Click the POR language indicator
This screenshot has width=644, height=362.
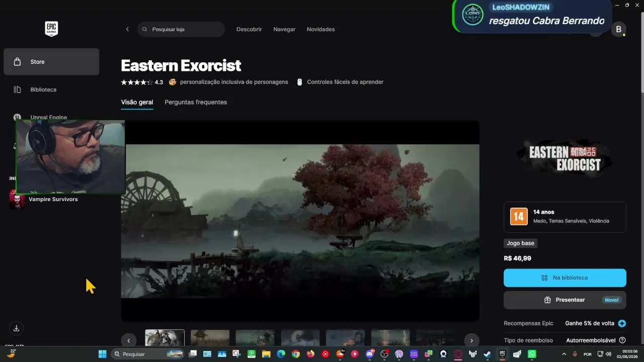587,354
